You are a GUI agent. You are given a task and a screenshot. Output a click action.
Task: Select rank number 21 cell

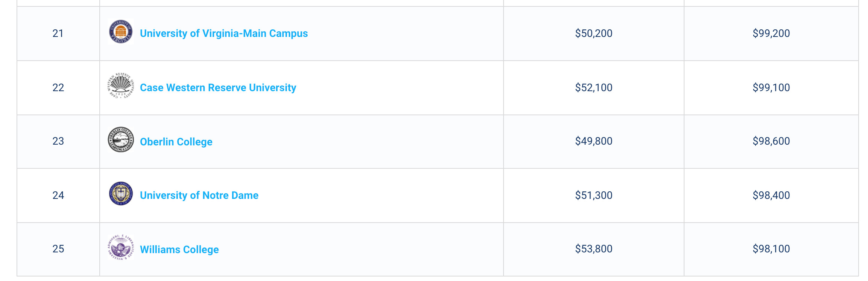pos(58,34)
